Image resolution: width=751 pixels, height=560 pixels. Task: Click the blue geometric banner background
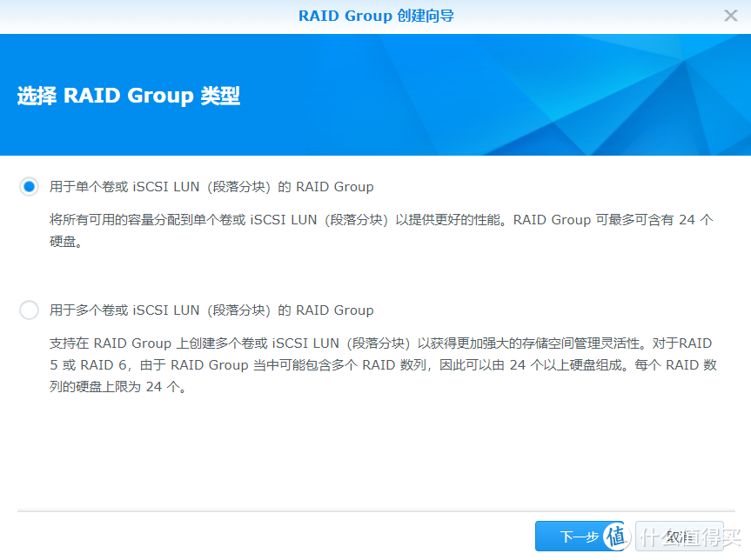pos(522,96)
